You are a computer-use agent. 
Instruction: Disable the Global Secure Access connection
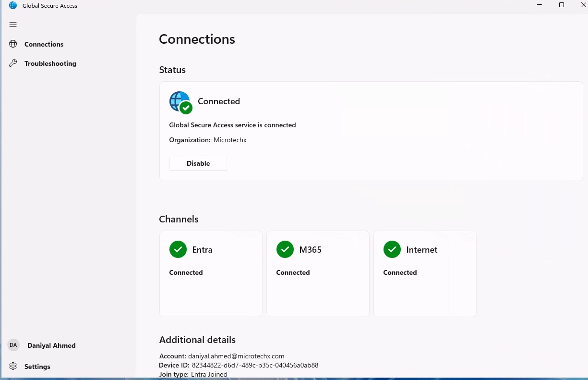(x=198, y=163)
